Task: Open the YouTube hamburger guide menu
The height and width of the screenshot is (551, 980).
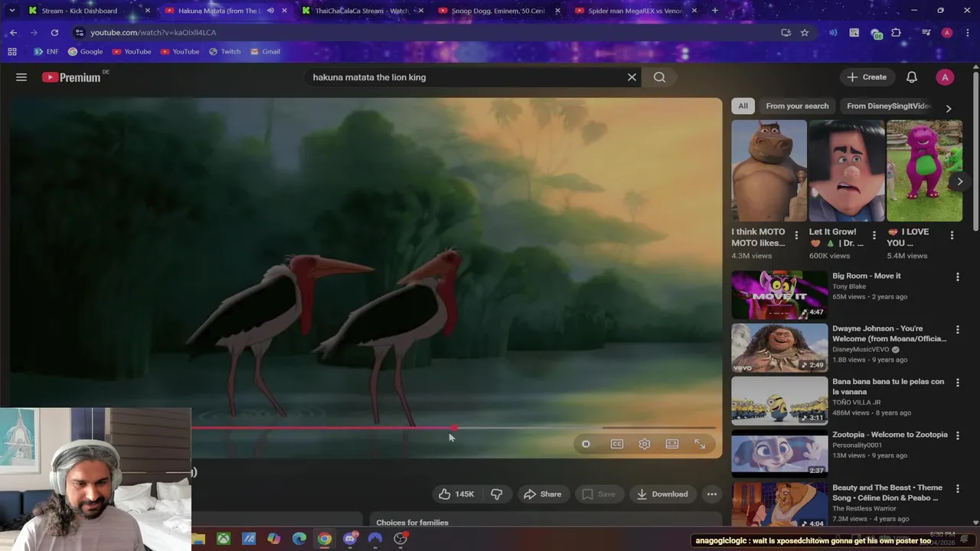Action: 21,77
